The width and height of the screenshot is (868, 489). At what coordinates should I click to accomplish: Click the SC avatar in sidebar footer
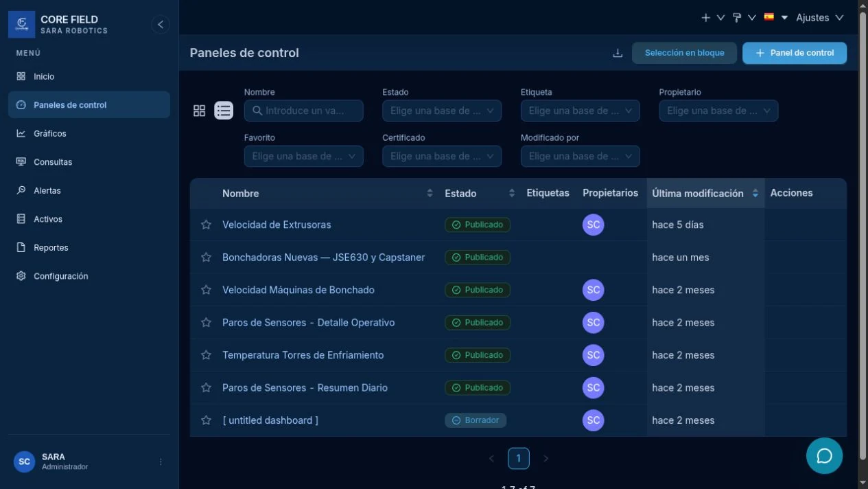tap(24, 462)
